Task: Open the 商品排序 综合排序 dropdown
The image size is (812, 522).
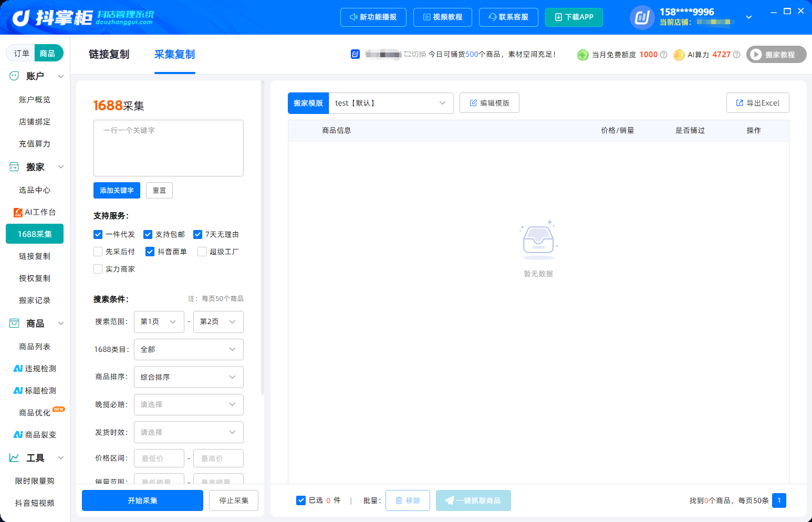Action: tap(189, 377)
